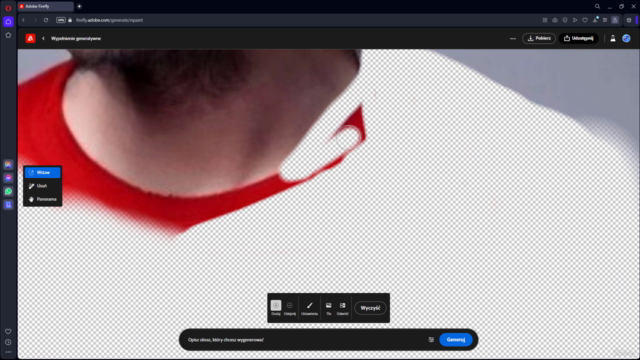Viewport: 640px width, 360px height.
Task: Click the Wyczyść button
Action: [370, 308]
